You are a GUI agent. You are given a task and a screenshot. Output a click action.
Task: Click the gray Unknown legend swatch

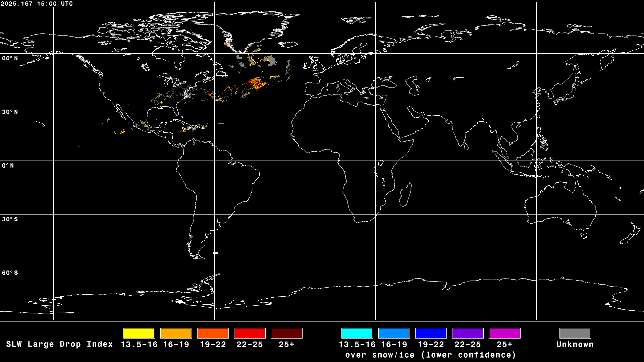pos(575,333)
